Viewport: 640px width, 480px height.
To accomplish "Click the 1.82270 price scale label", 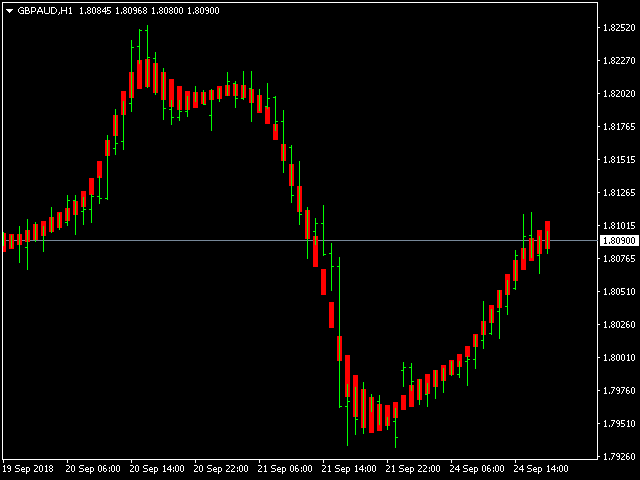I will (x=619, y=61).
